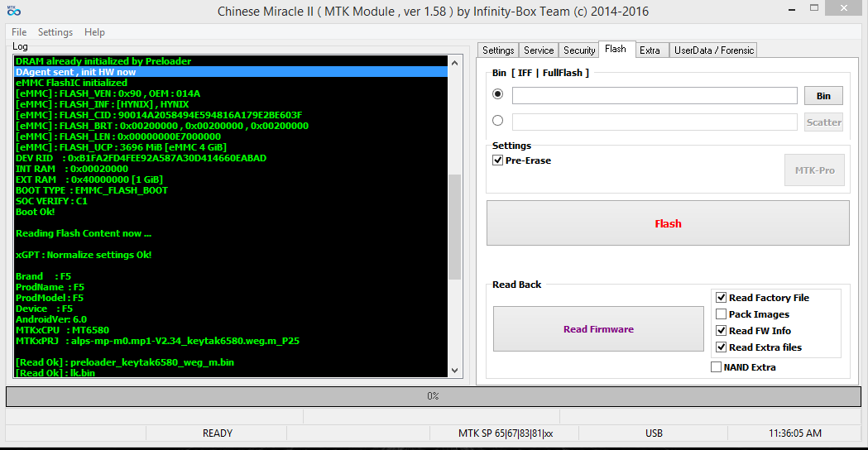Click the DEV RID log line
Screen dimensions: 868x450
tap(141, 158)
